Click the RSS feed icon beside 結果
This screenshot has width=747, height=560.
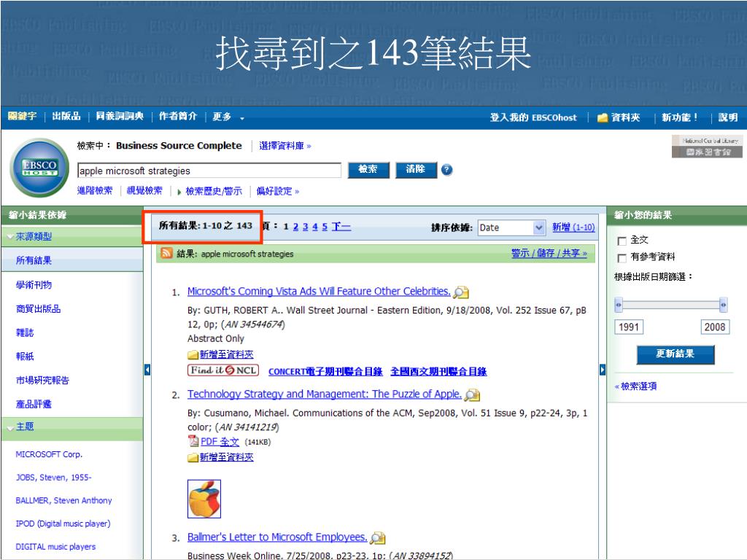point(167,253)
